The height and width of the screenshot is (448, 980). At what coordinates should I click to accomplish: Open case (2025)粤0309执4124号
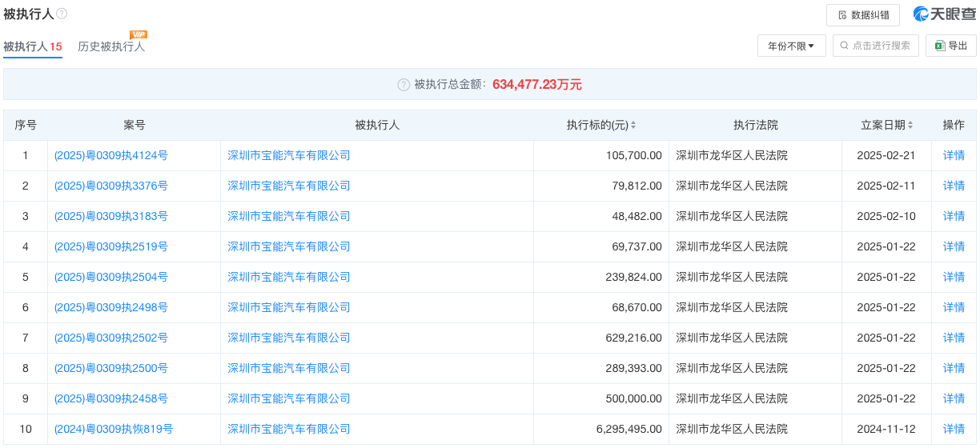point(111,155)
